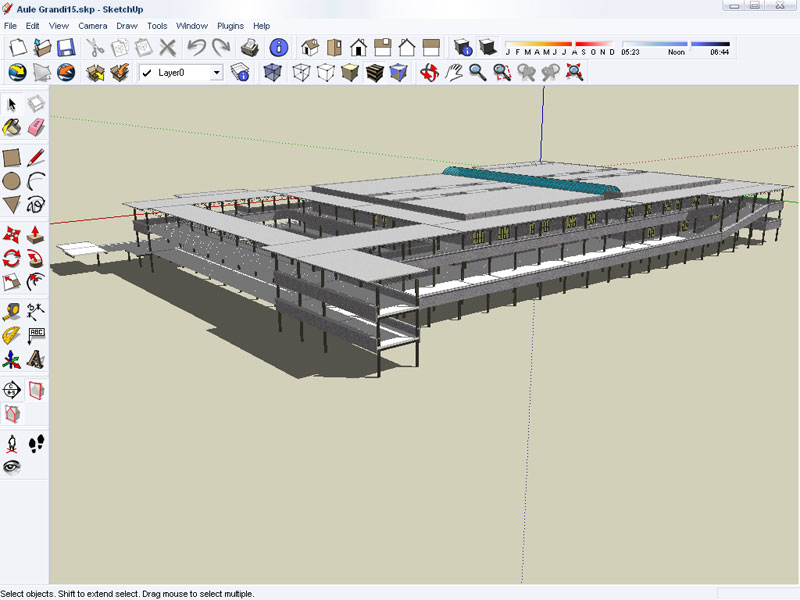Open the File menu
This screenshot has width=800, height=600.
(10, 26)
